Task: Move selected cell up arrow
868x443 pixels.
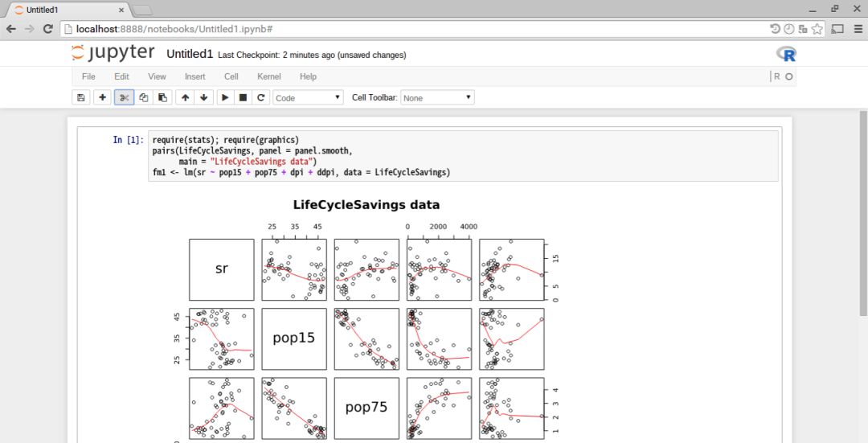Action: [185, 97]
